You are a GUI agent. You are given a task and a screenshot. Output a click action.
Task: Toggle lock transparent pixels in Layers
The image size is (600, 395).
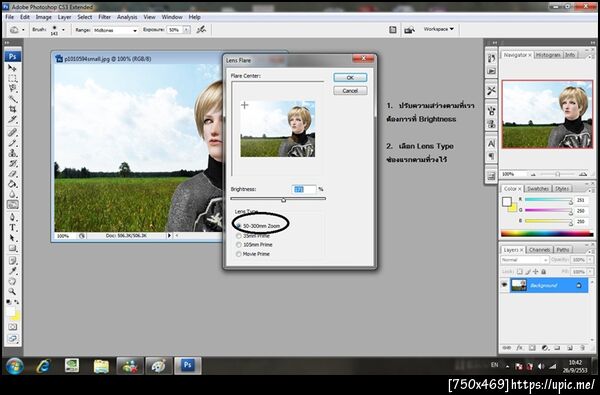pyautogui.click(x=519, y=271)
